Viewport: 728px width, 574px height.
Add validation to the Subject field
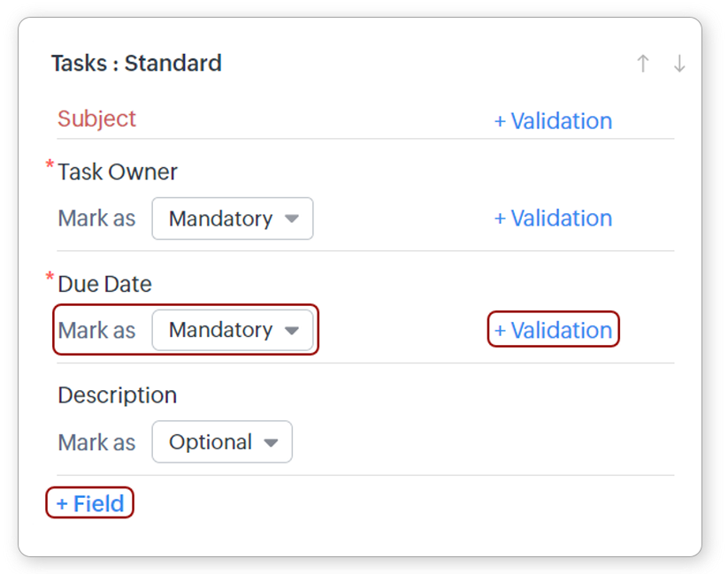point(553,121)
